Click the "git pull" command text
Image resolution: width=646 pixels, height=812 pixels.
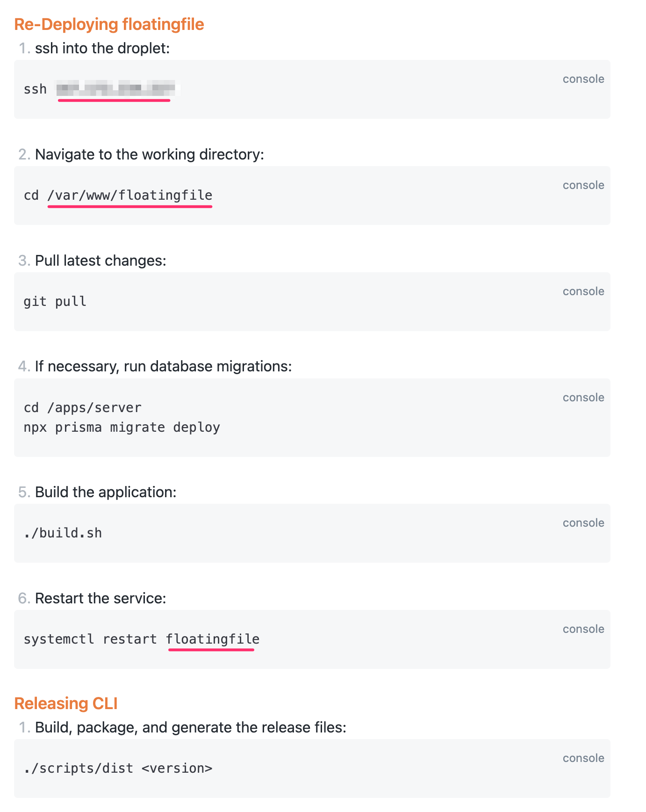click(55, 302)
